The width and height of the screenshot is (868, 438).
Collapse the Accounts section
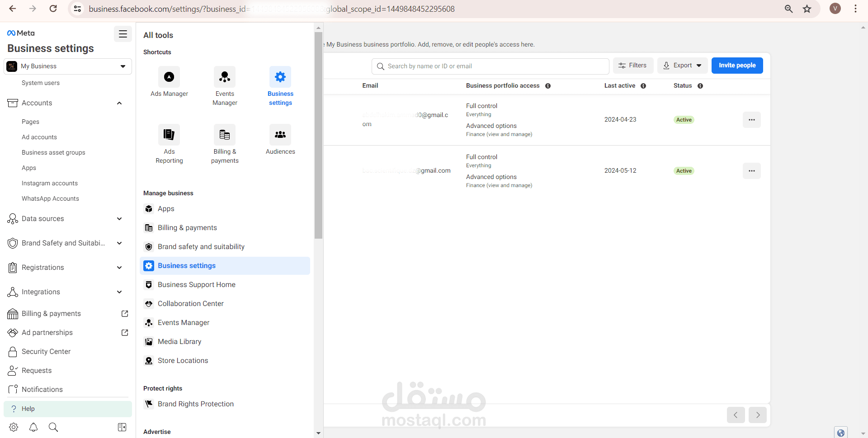point(119,103)
